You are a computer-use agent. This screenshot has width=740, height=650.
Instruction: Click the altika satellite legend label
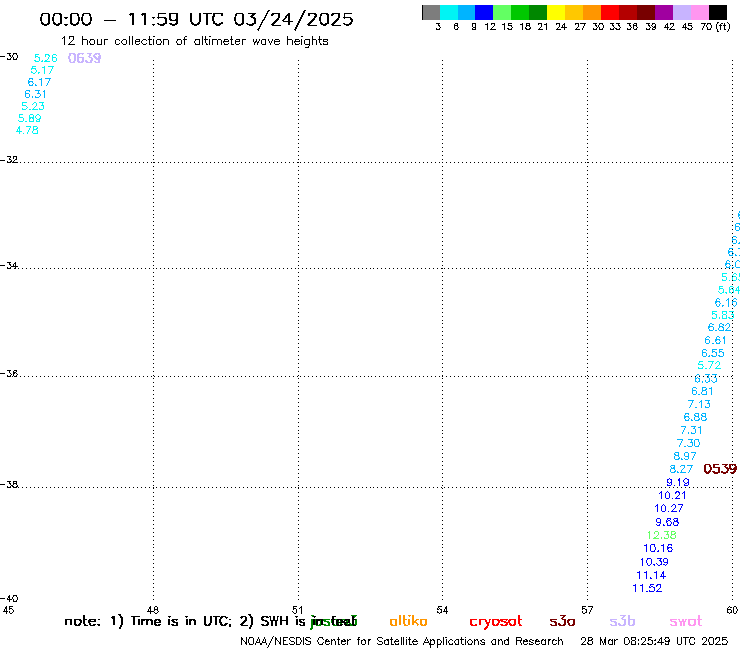(408, 621)
